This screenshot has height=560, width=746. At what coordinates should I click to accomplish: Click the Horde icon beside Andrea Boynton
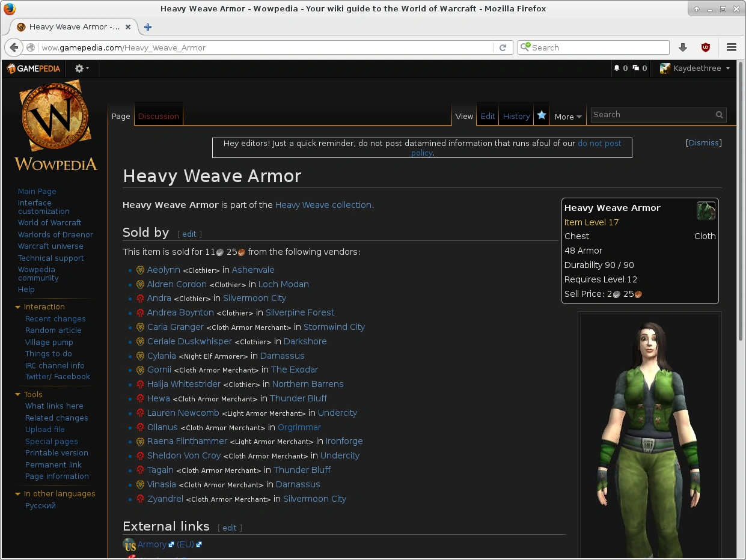coord(140,313)
